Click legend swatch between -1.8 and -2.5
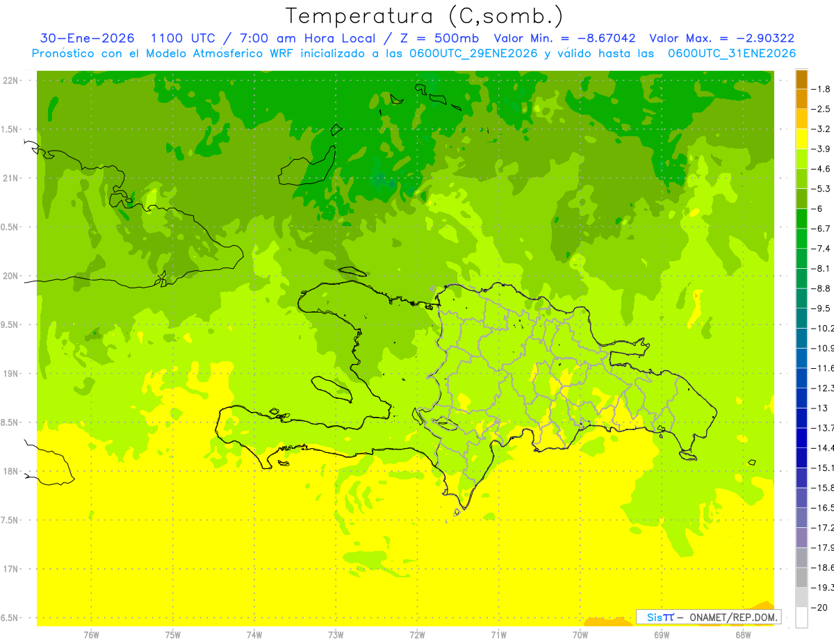 click(x=801, y=99)
